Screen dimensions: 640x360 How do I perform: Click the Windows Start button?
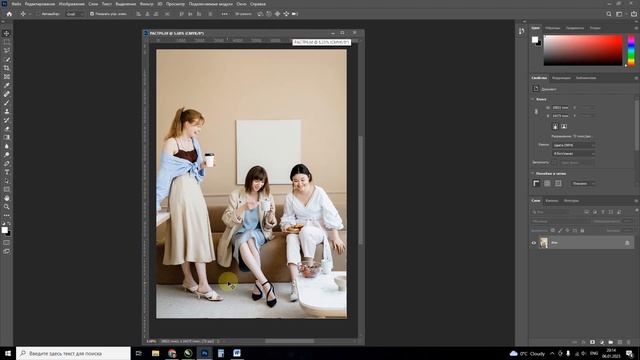pos(8,353)
